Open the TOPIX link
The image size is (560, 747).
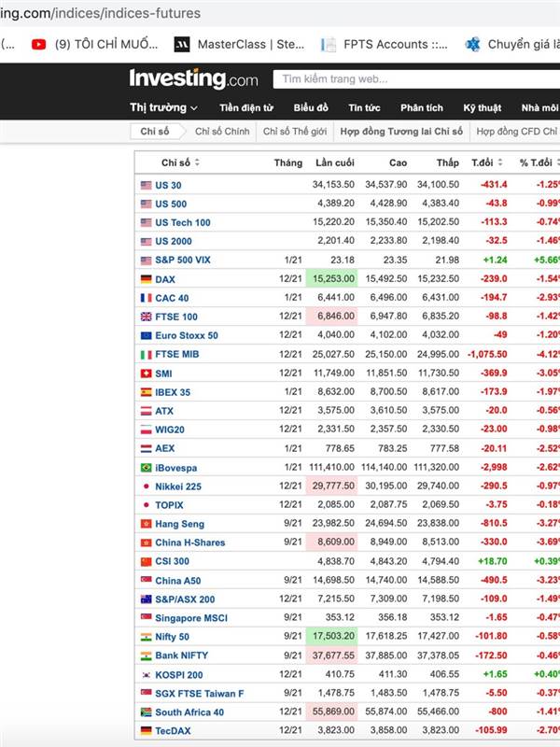(169, 505)
